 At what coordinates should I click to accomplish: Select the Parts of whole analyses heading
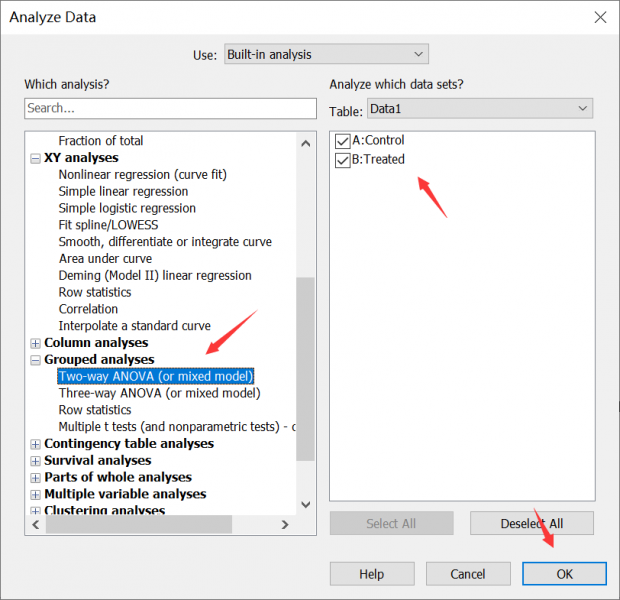point(118,477)
